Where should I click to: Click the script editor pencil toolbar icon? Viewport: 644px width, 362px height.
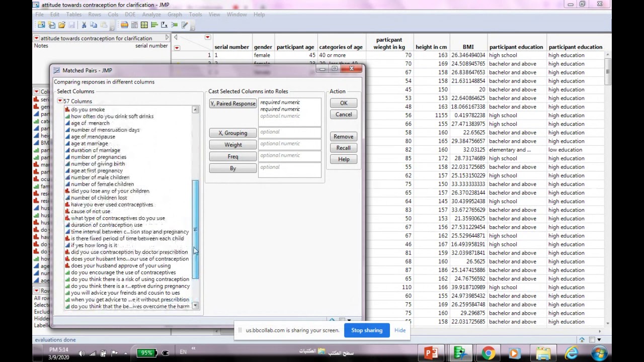(185, 25)
